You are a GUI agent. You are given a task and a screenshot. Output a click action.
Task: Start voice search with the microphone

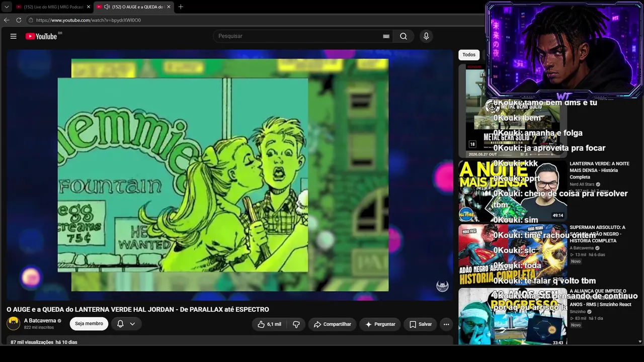click(x=426, y=36)
